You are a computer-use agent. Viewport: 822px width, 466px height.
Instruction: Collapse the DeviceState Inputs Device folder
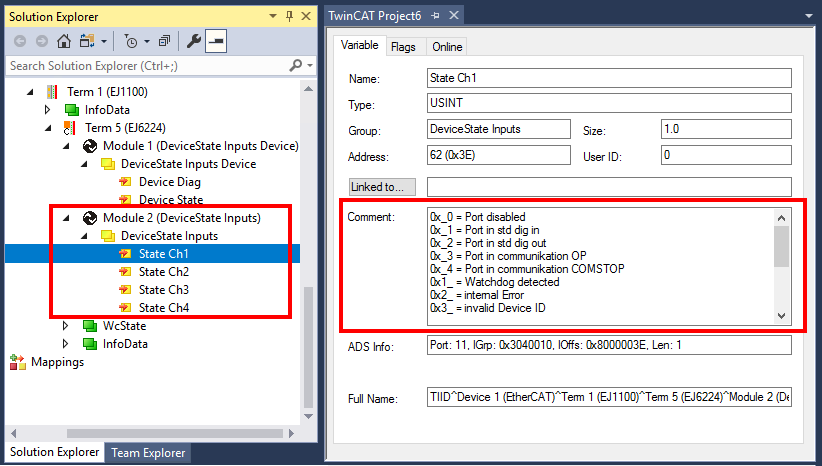pos(84,164)
